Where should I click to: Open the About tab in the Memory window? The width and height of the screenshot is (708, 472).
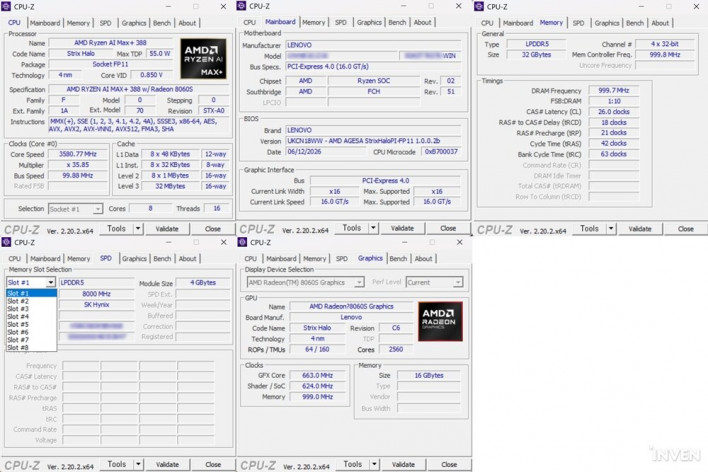pyautogui.click(x=660, y=23)
